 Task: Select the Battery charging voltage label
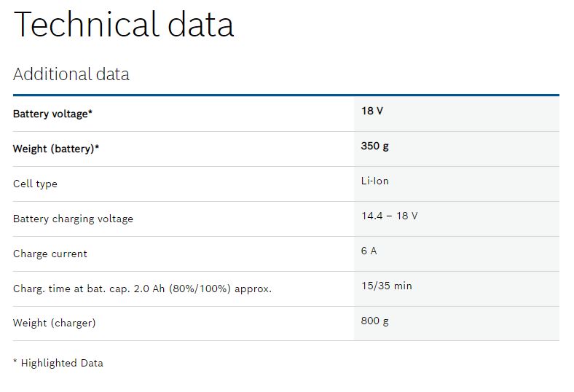(x=74, y=219)
